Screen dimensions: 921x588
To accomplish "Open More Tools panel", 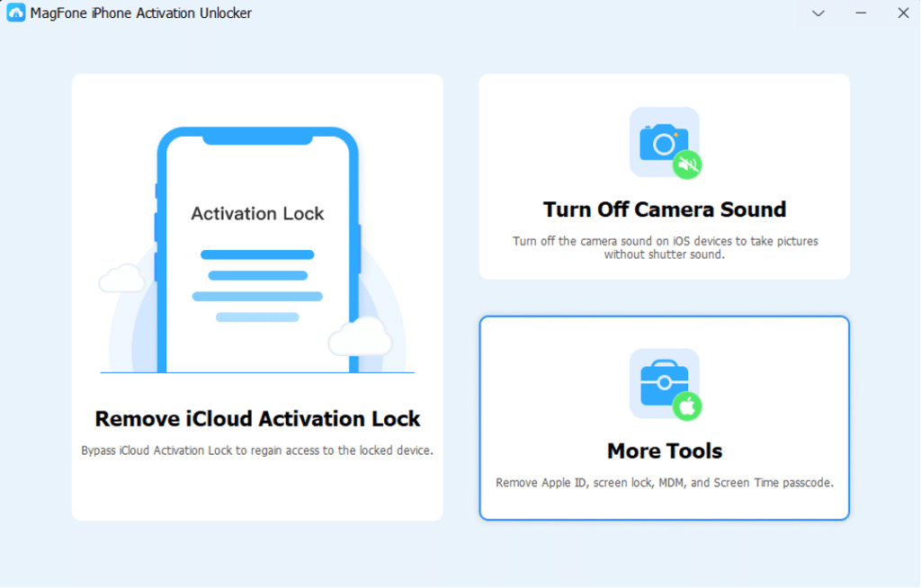I will [x=664, y=418].
